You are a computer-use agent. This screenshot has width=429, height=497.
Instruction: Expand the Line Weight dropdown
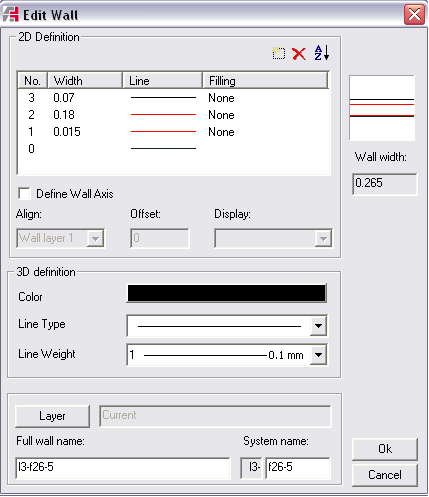click(318, 355)
